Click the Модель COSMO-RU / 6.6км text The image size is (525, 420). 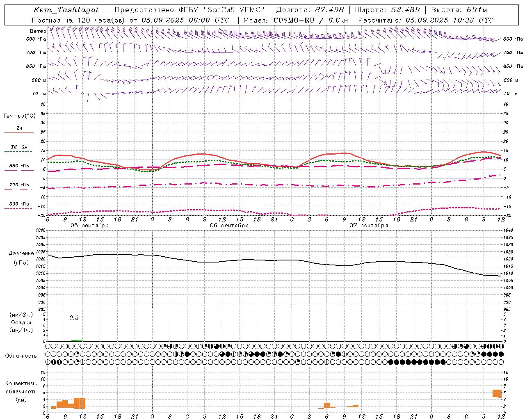click(295, 20)
